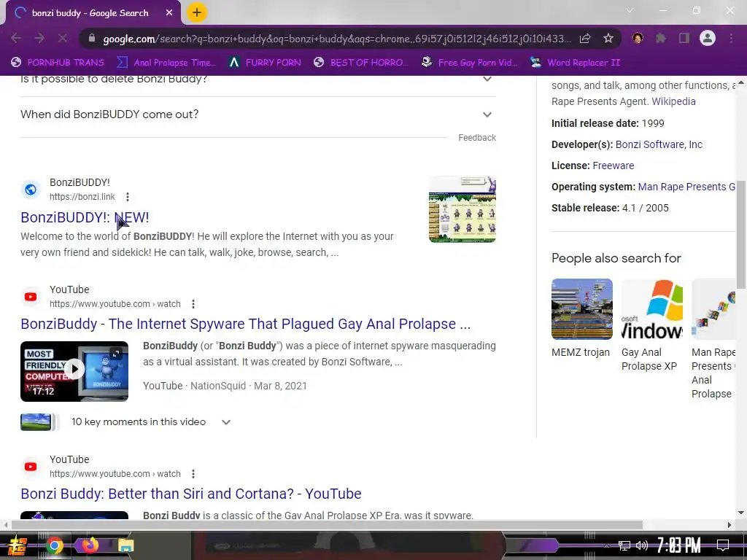Stop loading the page
Image resolution: width=747 pixels, height=560 pixels.
tap(63, 38)
